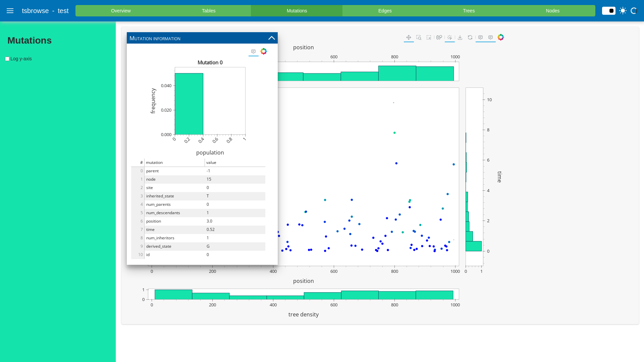
Task: Select the site row in table
Action: [198, 188]
